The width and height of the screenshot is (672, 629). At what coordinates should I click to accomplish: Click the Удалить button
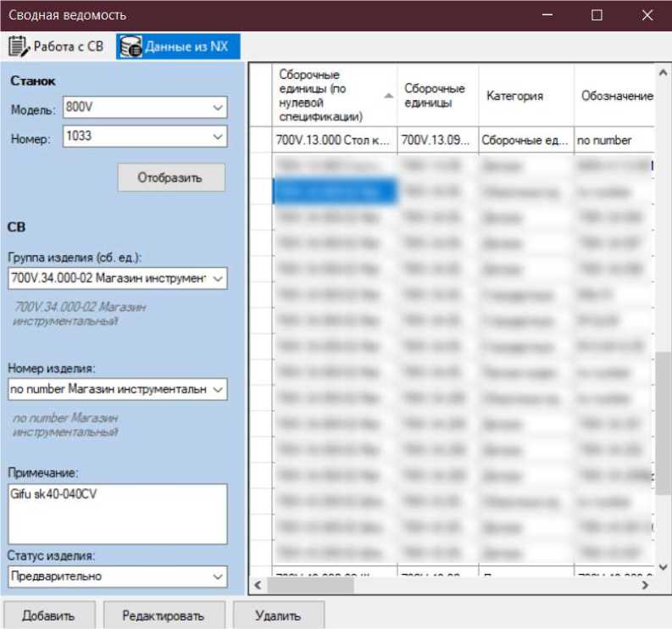279,615
